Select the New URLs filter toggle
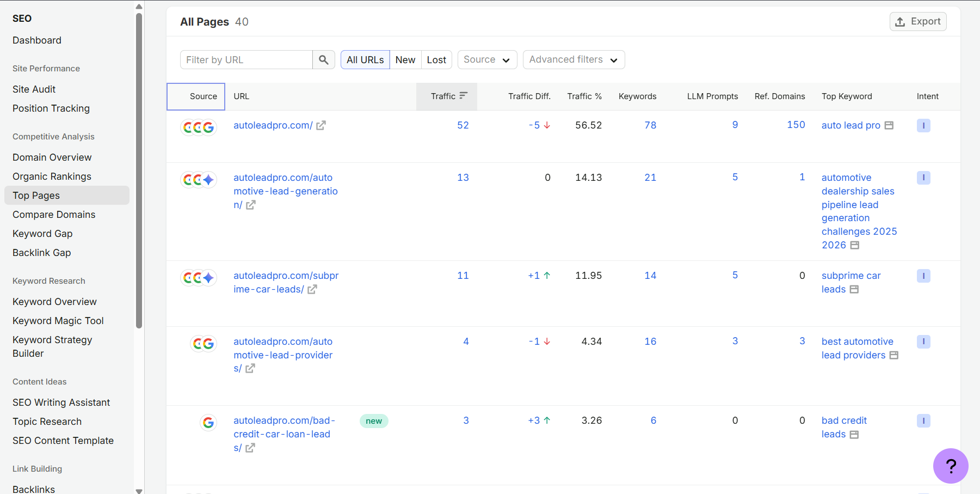The height and width of the screenshot is (494, 980). [x=405, y=60]
